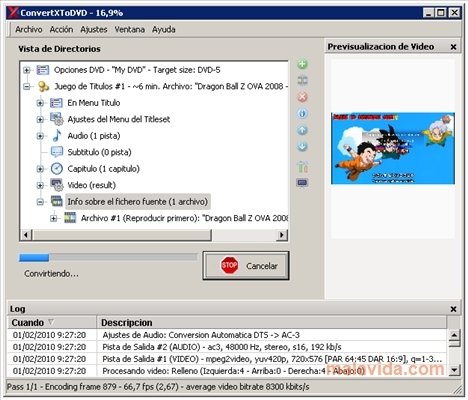Close the Log panel
The width and height of the screenshot is (468, 400).
pyautogui.click(x=453, y=309)
